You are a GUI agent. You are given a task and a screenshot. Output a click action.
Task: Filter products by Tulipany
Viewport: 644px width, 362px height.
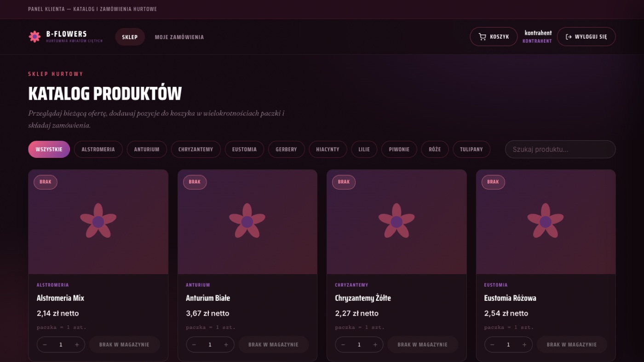click(x=471, y=149)
